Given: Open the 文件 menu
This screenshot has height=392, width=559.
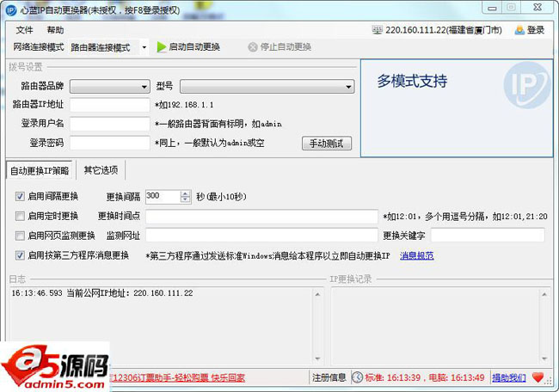Looking at the screenshot, I should 24,30.
